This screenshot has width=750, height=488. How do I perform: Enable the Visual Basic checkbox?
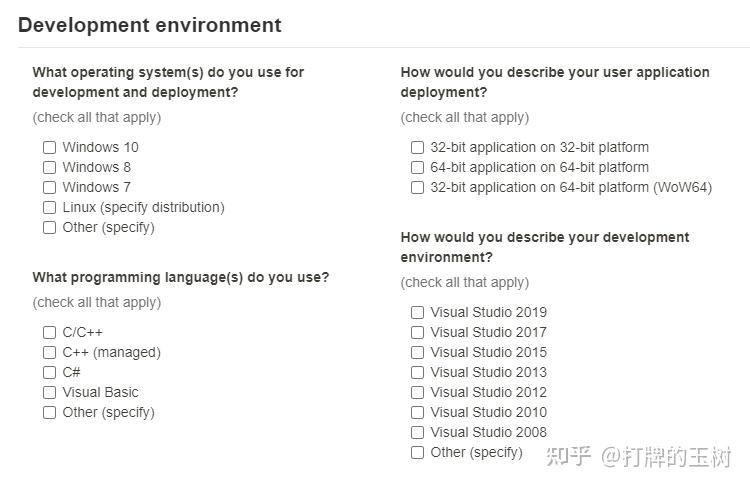(x=49, y=393)
